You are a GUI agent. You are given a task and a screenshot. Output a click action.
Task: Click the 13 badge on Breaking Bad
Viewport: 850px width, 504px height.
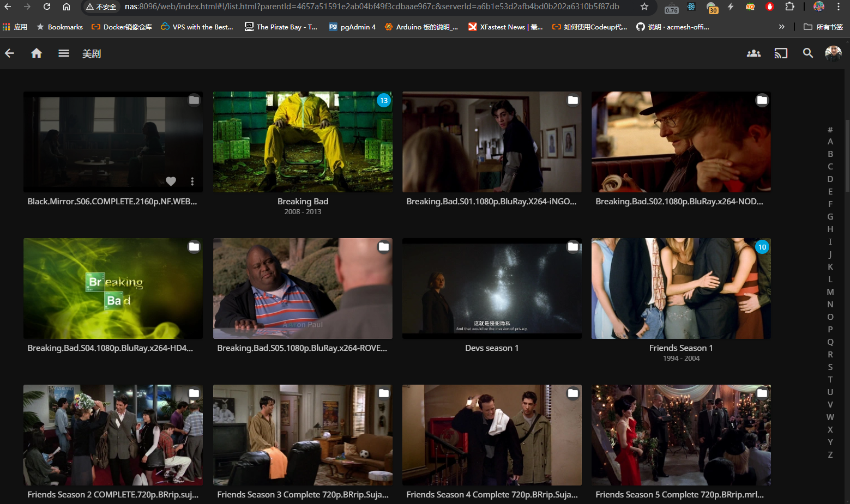[x=384, y=100]
